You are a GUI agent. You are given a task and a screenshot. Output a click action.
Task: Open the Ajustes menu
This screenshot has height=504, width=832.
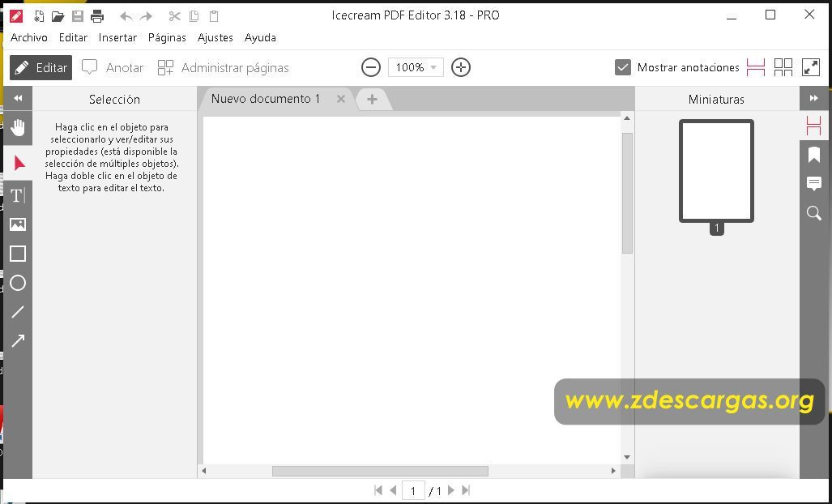coord(215,37)
